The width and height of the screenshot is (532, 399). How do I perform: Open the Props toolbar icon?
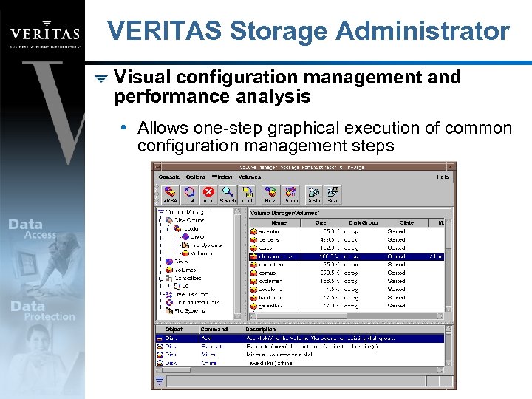(x=291, y=195)
